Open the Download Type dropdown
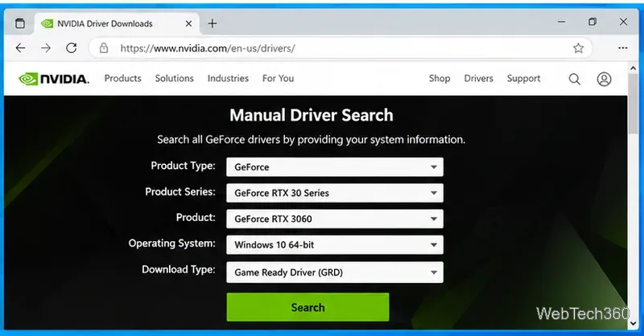 pos(335,272)
